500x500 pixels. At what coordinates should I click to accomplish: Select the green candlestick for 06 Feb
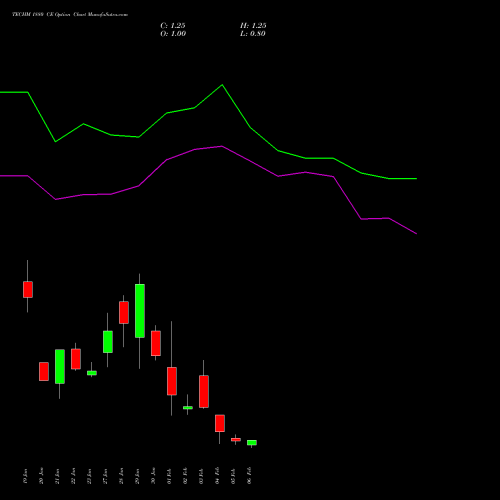[x=252, y=442]
